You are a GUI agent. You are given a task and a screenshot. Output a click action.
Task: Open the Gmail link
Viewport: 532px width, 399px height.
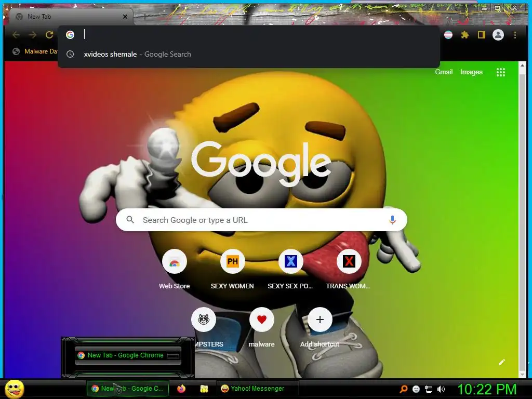pos(444,72)
